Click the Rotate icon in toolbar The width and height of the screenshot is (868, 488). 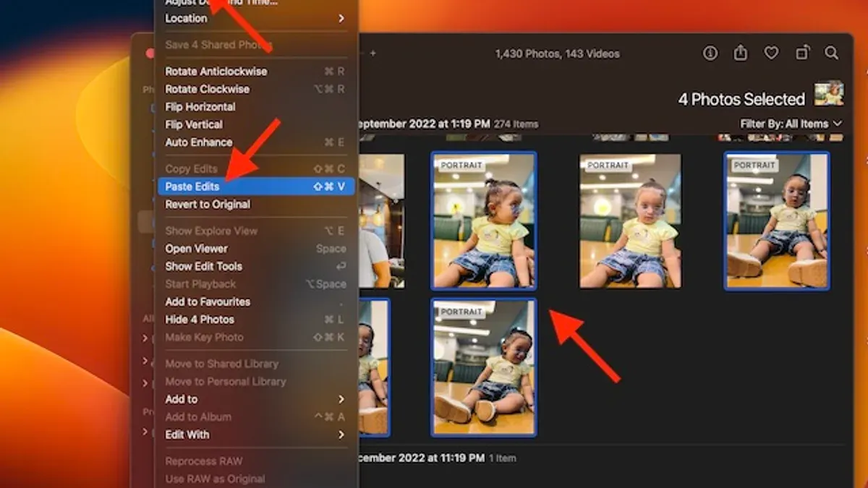click(802, 53)
